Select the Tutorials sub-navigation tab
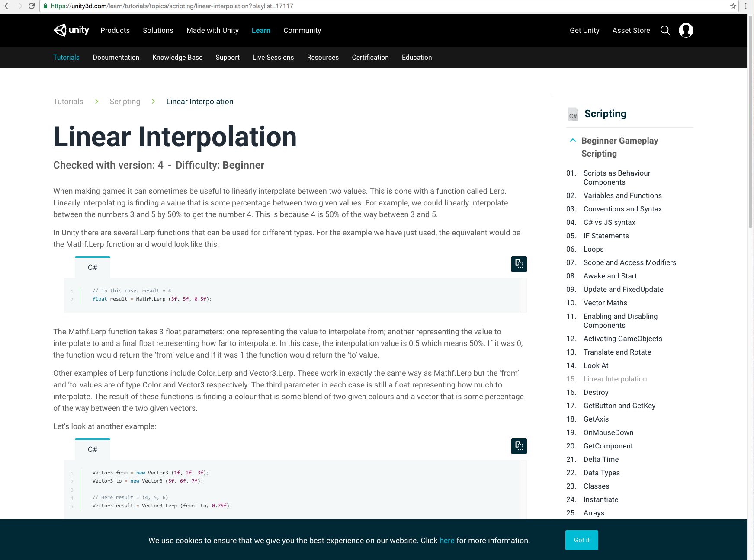The width and height of the screenshot is (754, 560). coord(66,58)
